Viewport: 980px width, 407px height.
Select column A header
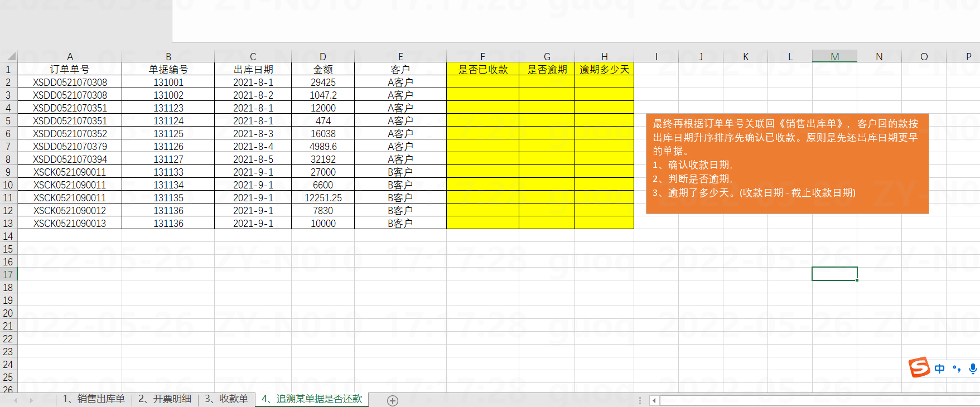pos(70,56)
